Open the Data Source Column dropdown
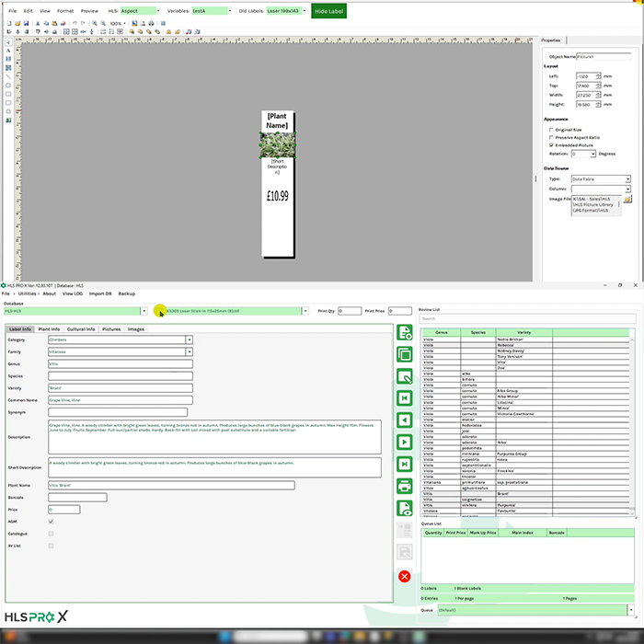644x644 pixels. (628, 189)
